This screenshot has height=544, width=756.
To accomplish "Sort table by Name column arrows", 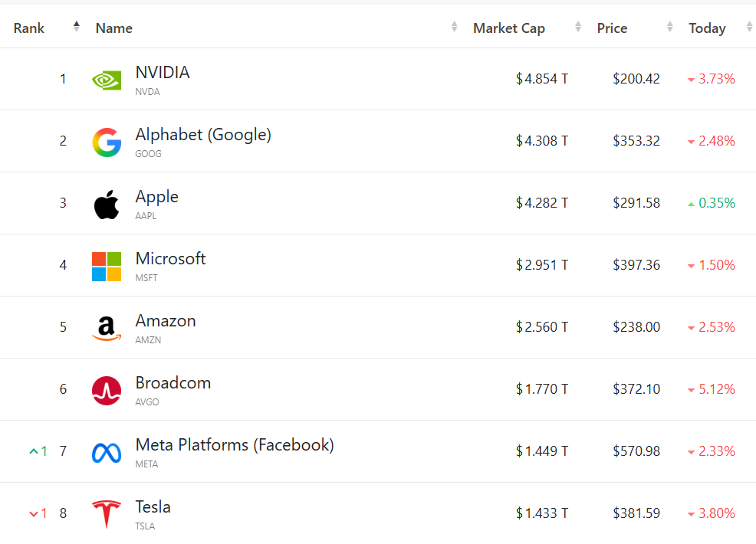I will click(x=454, y=27).
